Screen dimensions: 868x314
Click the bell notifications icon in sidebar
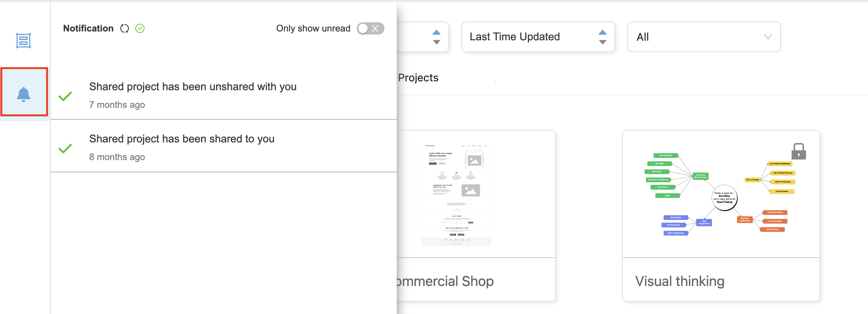[x=24, y=93]
